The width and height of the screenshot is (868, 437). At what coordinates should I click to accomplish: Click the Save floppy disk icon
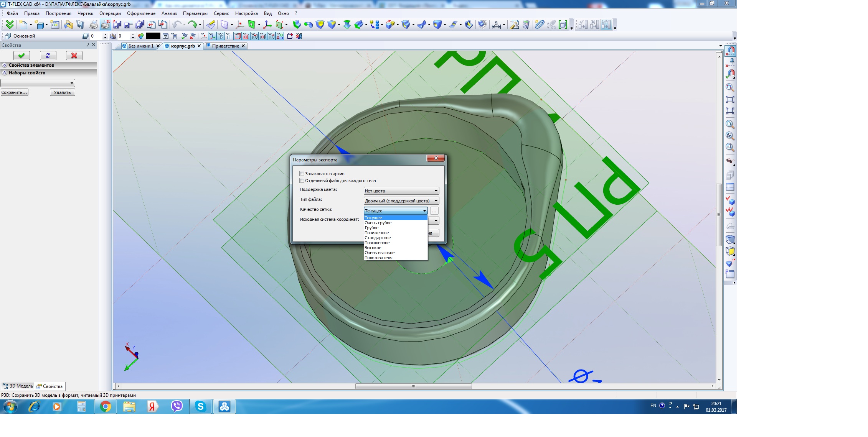80,25
